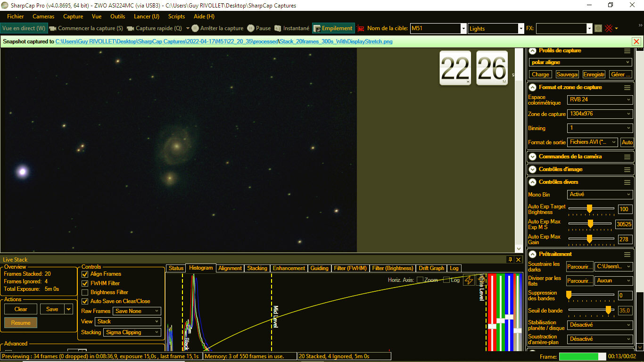Toggle the FWHM Filter checkbox
Screen dimensions: 644x362
85,283
